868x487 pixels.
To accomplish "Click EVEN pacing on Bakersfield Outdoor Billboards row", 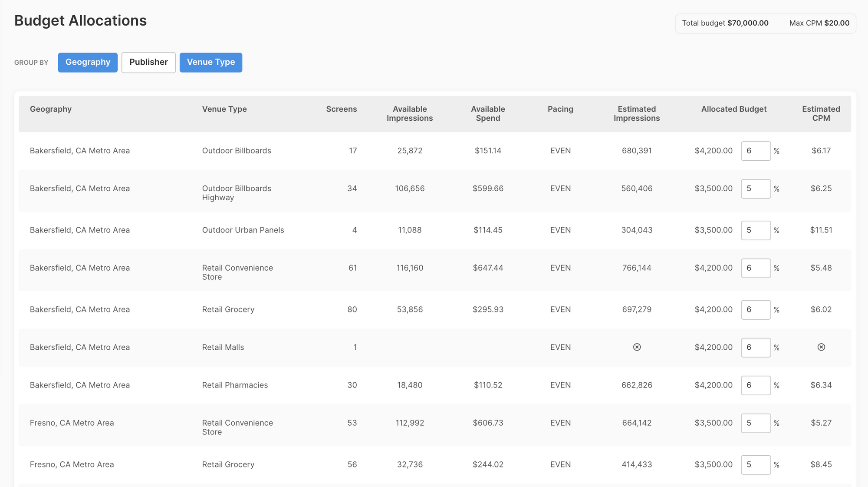I will pyautogui.click(x=560, y=151).
